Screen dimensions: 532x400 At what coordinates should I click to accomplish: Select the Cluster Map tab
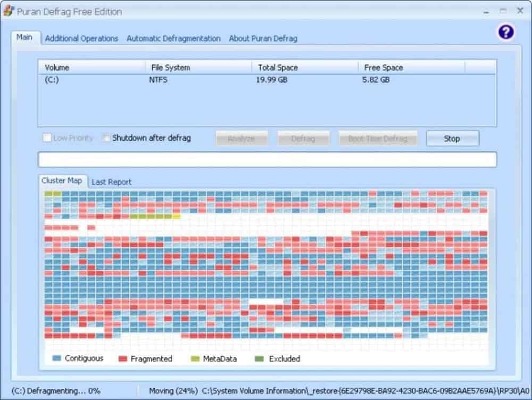[x=62, y=181]
